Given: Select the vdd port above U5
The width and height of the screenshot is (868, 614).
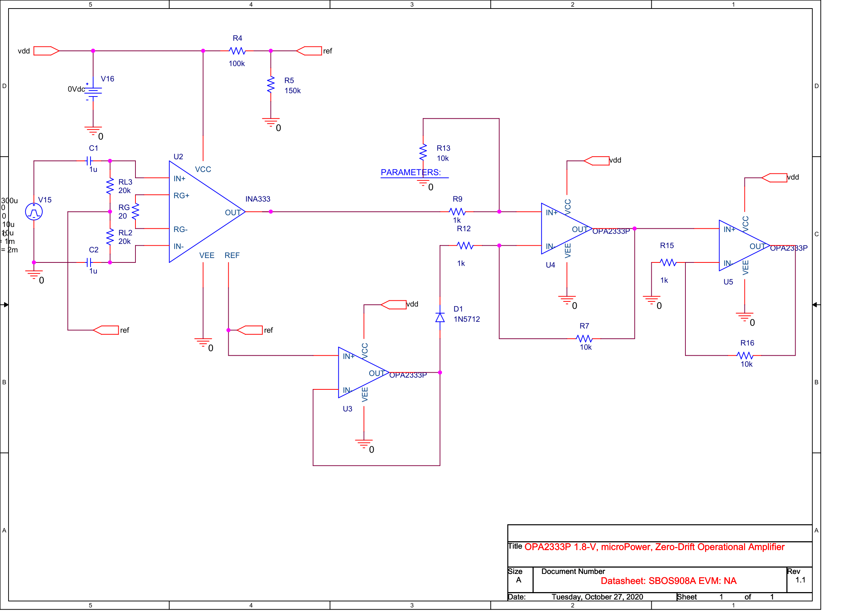Looking at the screenshot, I should point(774,178).
